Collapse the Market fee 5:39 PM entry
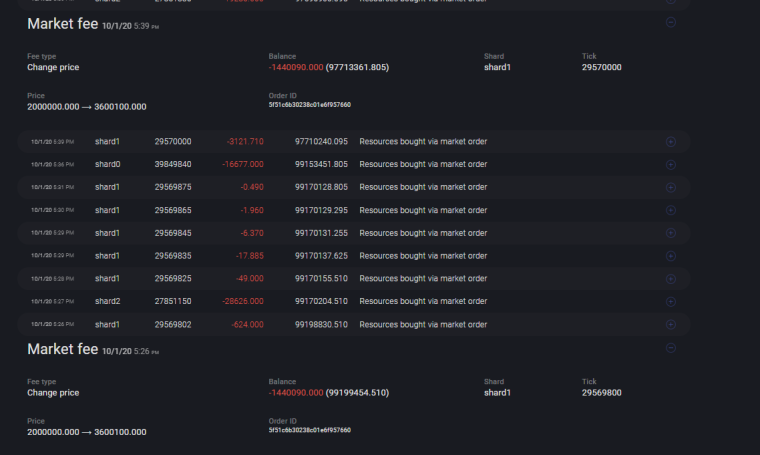This screenshot has width=760, height=455. (x=670, y=22)
